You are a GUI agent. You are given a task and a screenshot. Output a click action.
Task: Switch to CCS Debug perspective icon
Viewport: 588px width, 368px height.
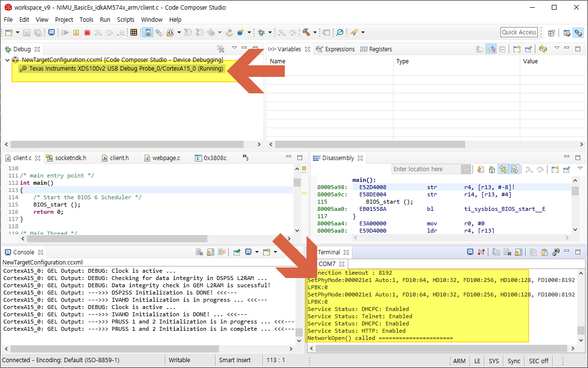tap(578, 32)
